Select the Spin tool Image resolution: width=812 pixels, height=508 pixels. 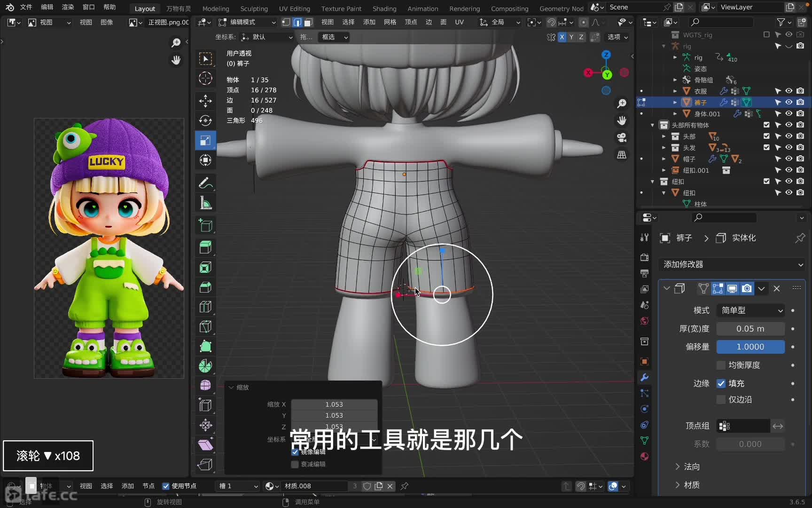pos(205,366)
